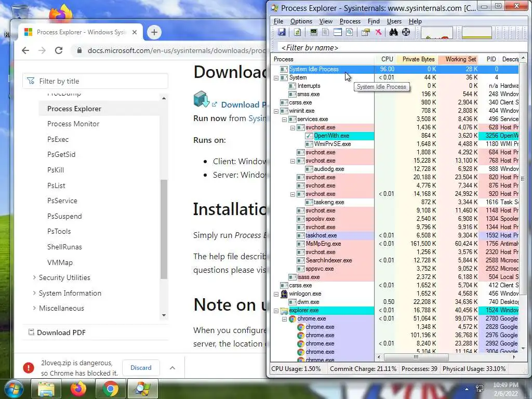Open the Users menu
Viewport: 532px width, 399px height.
pyautogui.click(x=394, y=21)
